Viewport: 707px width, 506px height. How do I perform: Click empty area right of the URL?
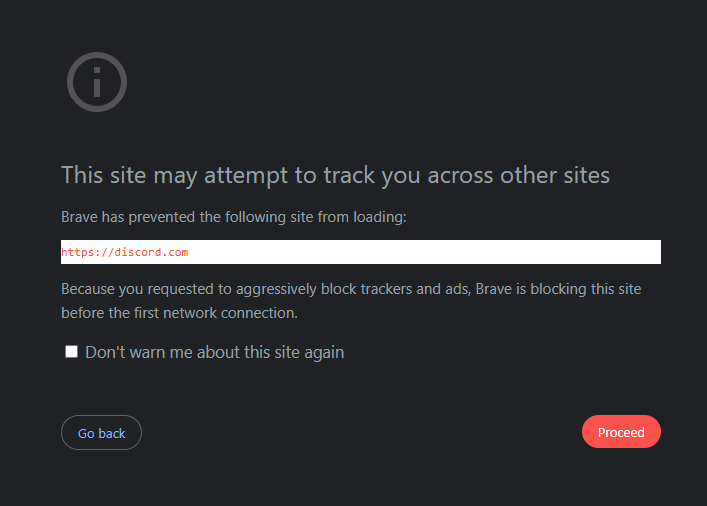click(x=424, y=252)
